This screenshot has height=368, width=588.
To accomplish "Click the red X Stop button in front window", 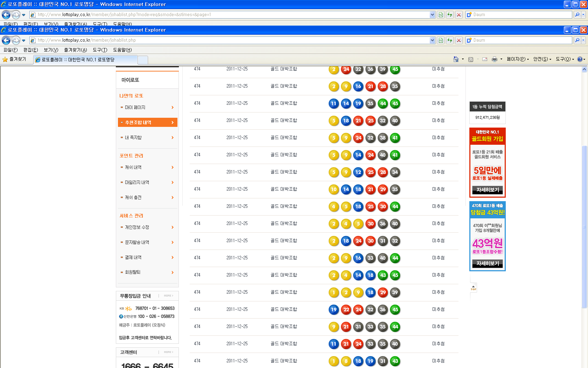I will tap(459, 40).
